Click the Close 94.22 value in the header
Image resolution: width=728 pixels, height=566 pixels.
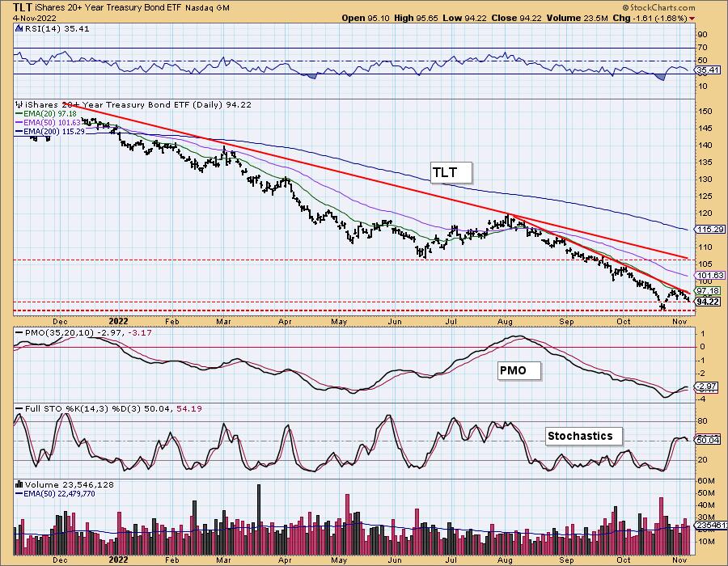click(517, 18)
